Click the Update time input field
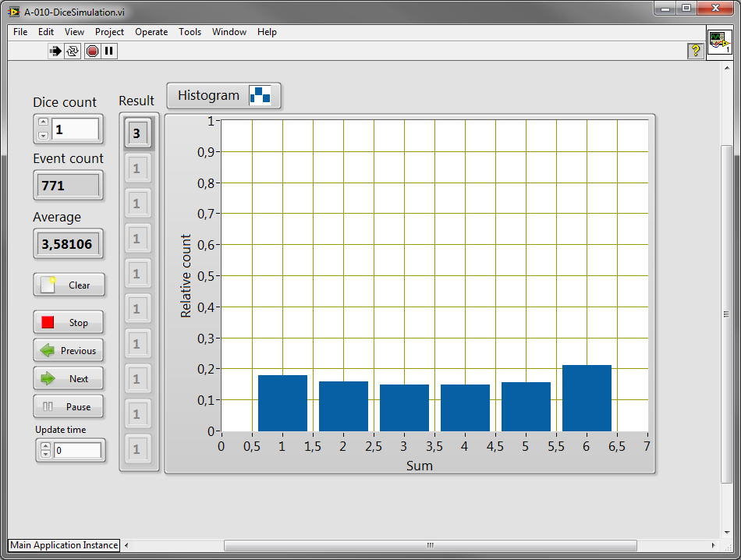Viewport: 741px width, 560px height. (77, 450)
